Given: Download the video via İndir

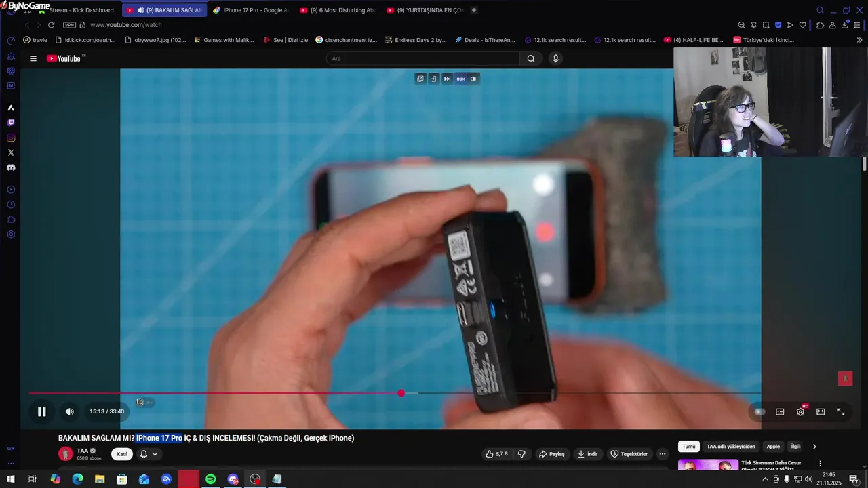Looking at the screenshot, I should point(587,454).
